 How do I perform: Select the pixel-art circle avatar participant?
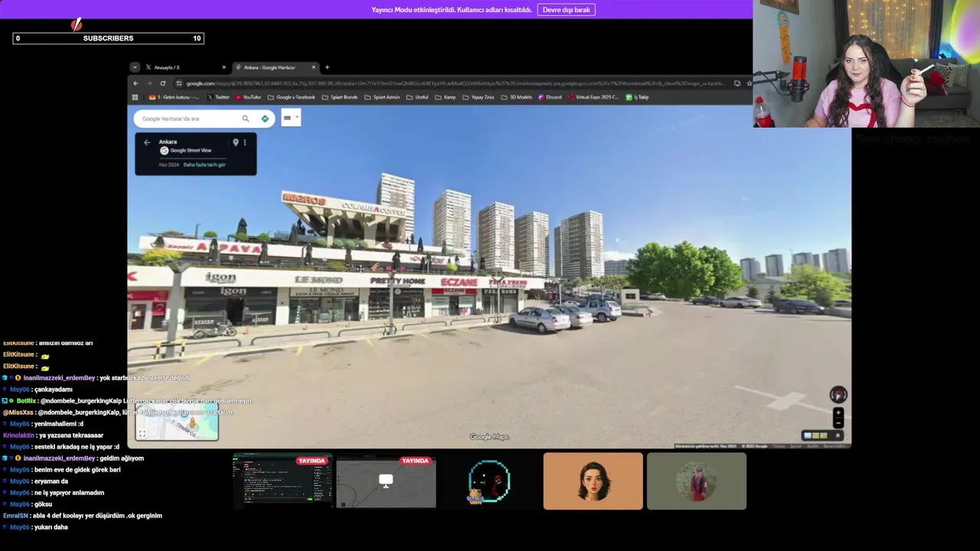(489, 481)
